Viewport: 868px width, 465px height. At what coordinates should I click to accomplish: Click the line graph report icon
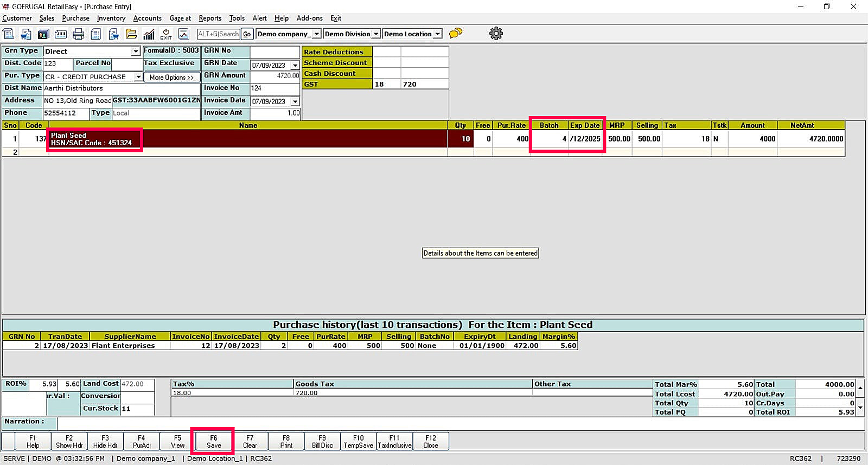pos(184,34)
